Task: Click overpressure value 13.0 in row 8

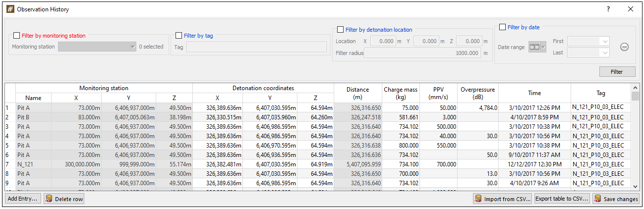Action: point(477,173)
